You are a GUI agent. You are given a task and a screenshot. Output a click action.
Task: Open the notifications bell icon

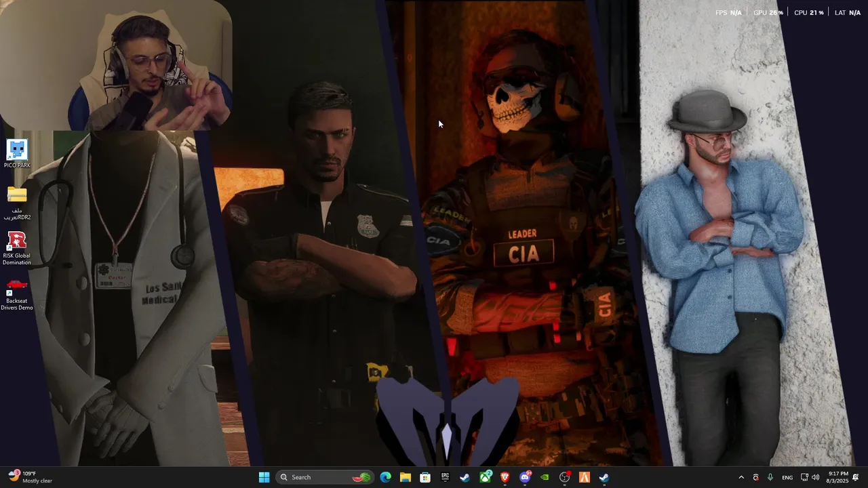[856, 477]
